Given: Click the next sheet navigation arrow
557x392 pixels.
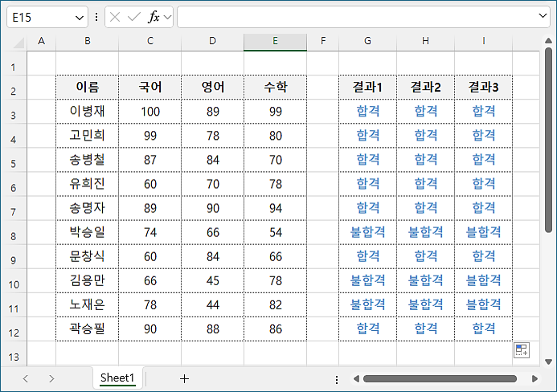Looking at the screenshot, I should (51, 378).
